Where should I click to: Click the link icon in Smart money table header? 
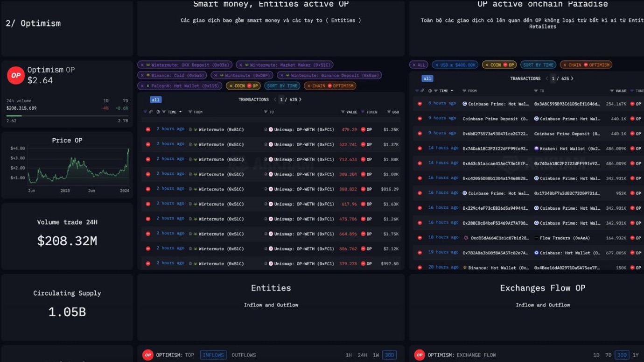coord(151,112)
